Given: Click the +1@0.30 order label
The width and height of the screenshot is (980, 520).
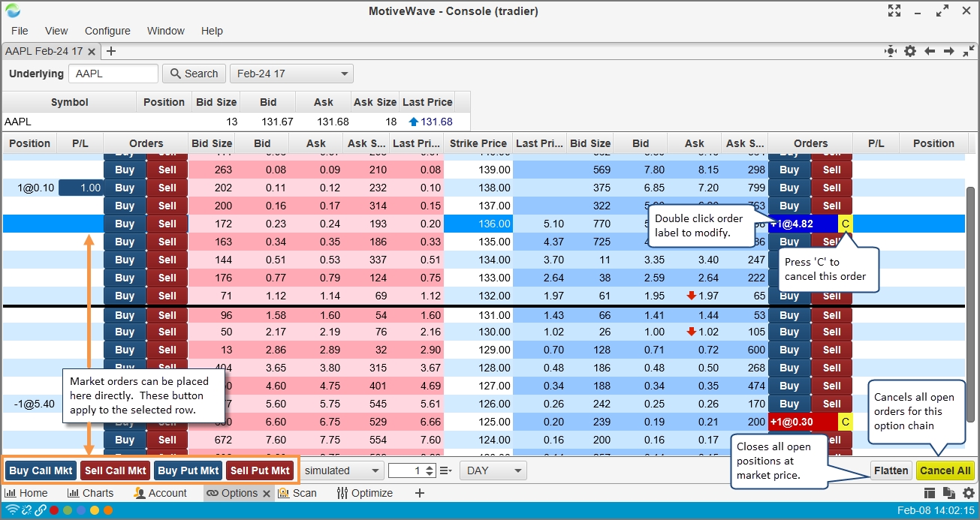Looking at the screenshot, I should [x=803, y=422].
